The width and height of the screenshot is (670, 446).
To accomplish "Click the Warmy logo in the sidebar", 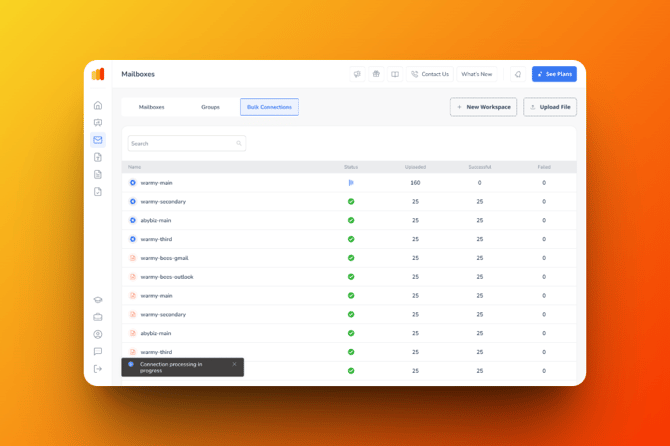I will pos(98,74).
